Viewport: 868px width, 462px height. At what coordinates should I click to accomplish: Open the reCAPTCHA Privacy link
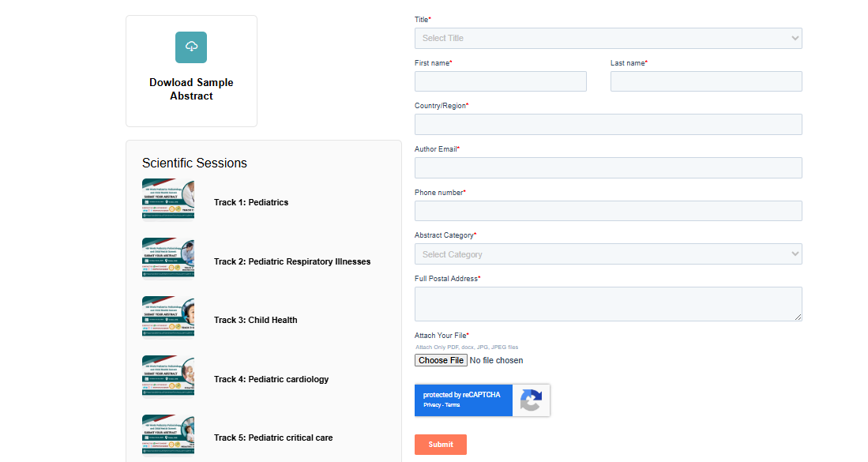[431, 405]
